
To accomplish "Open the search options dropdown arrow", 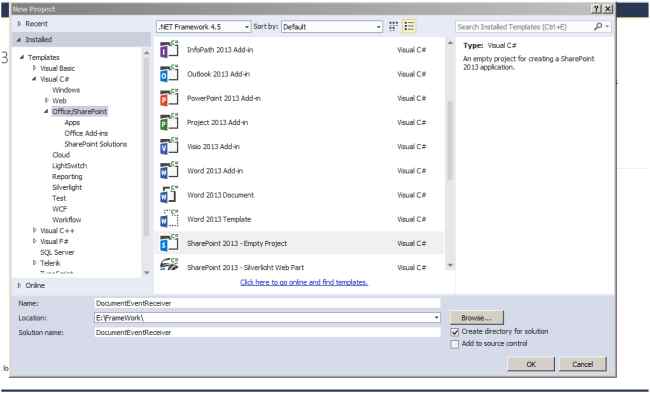I will (x=607, y=27).
